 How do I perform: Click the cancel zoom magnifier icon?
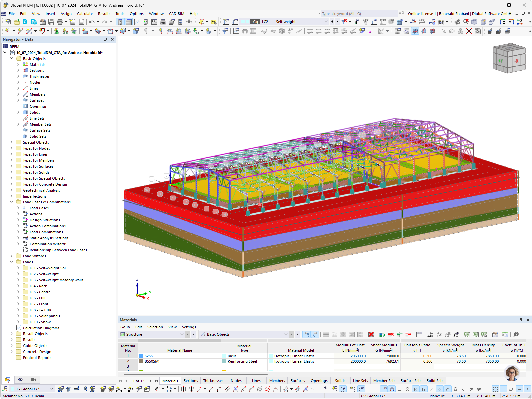(466, 22)
